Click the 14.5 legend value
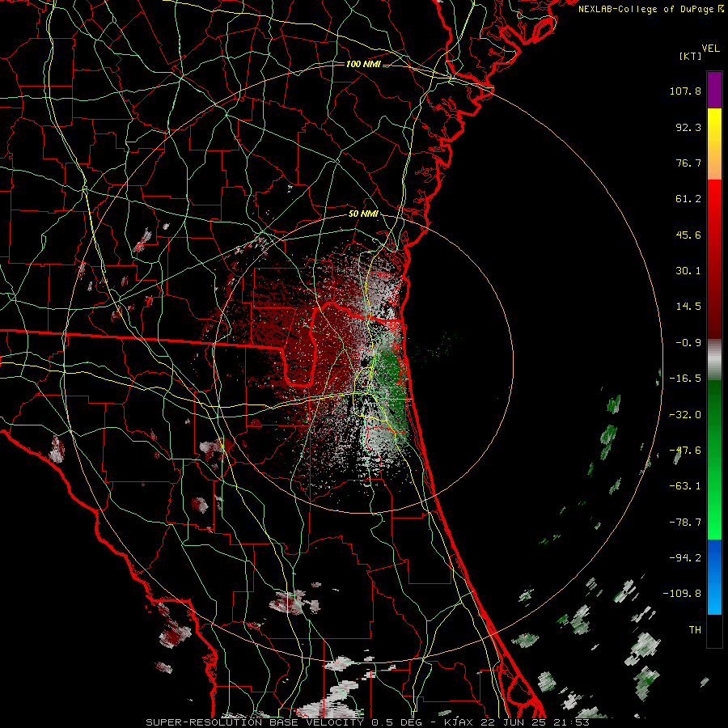 688,307
